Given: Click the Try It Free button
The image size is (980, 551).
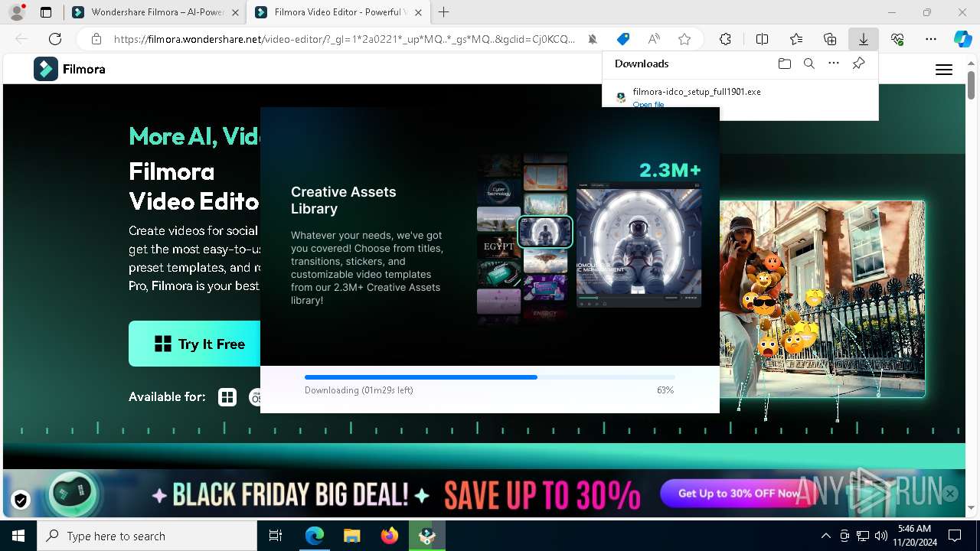Looking at the screenshot, I should click(x=195, y=344).
